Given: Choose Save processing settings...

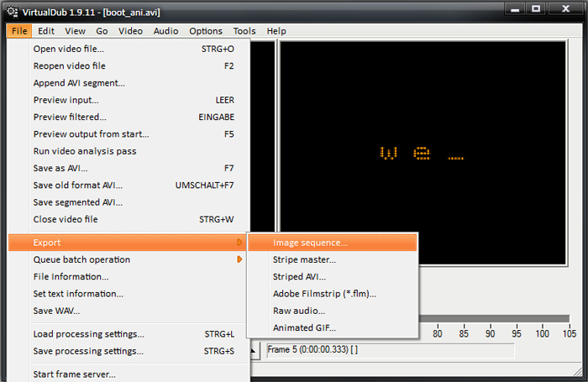Looking at the screenshot, I should click(x=129, y=351).
